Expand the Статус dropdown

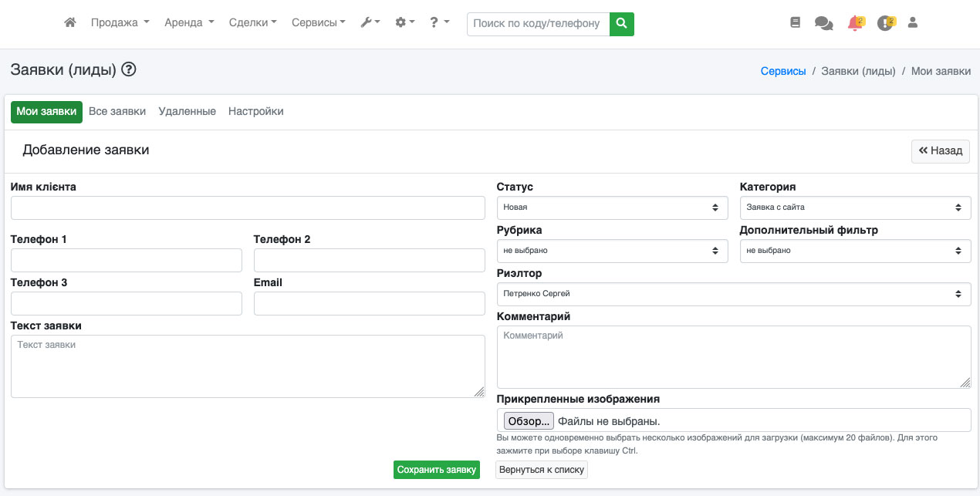click(612, 208)
